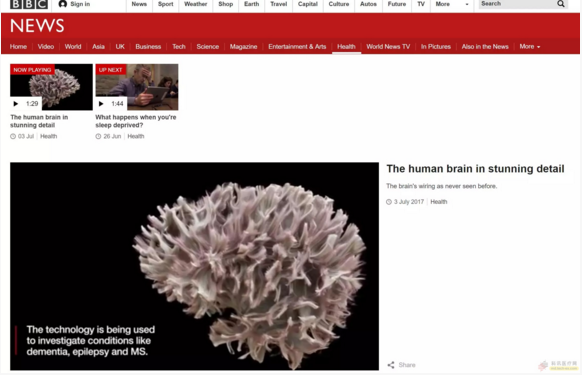Select Weather in the top BBC menu
582x375 pixels.
coord(196,4)
